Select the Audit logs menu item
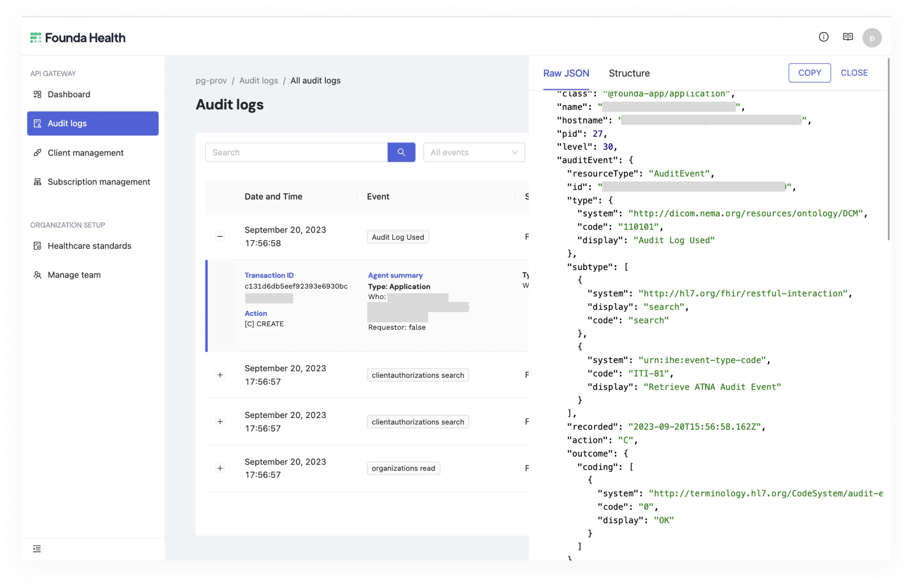Viewport: 913px width, 588px height. (93, 123)
